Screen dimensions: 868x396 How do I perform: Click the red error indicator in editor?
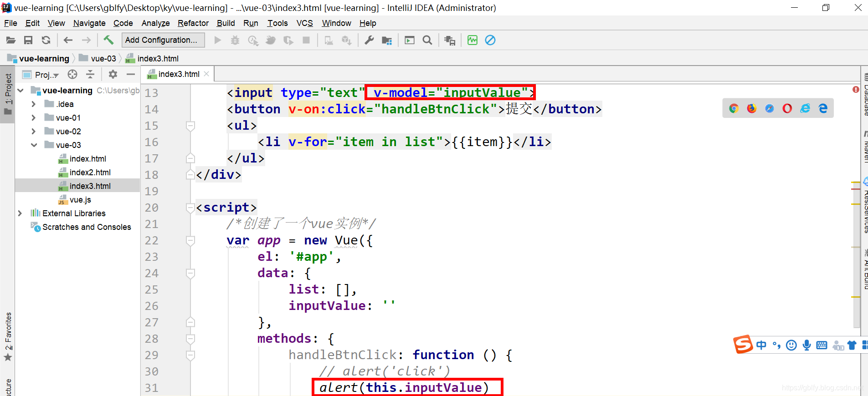tap(856, 90)
